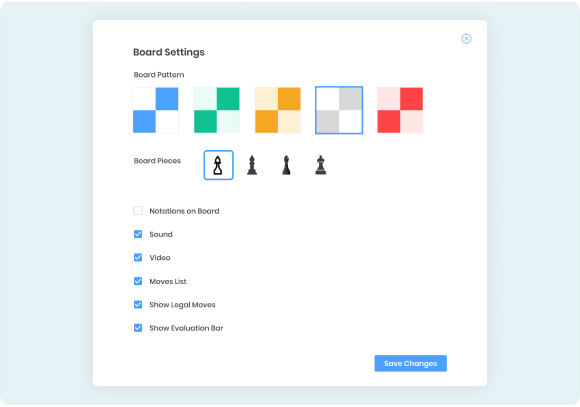The width and height of the screenshot is (580, 407).
Task: Click the Notations on Board label
Action: [x=184, y=211]
